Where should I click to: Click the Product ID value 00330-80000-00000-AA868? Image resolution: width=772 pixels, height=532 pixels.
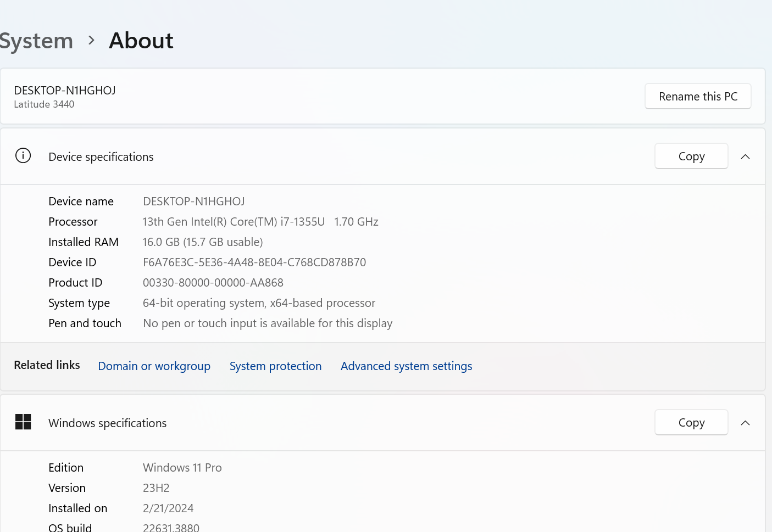coord(213,283)
